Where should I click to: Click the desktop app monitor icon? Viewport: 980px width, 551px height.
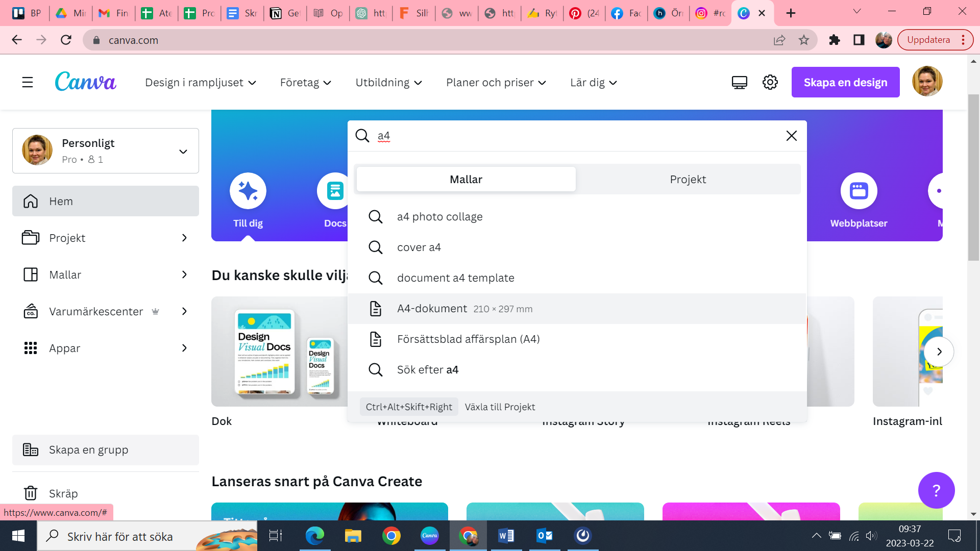point(739,82)
